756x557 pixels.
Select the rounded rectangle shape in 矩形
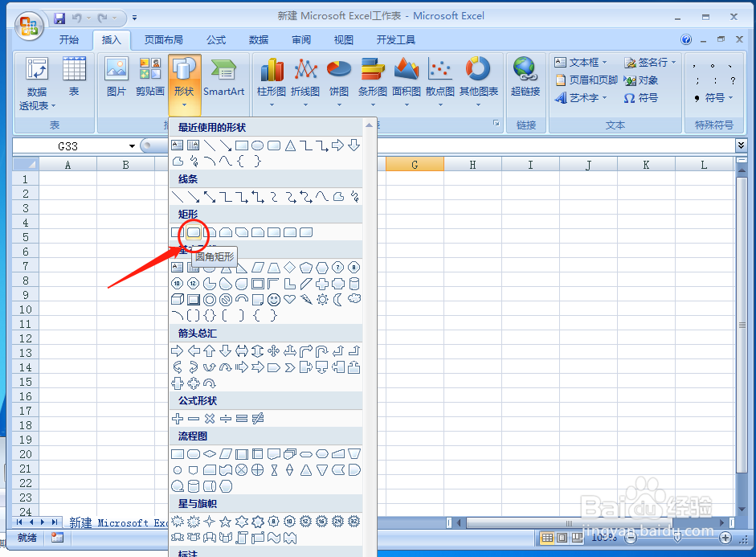(194, 232)
